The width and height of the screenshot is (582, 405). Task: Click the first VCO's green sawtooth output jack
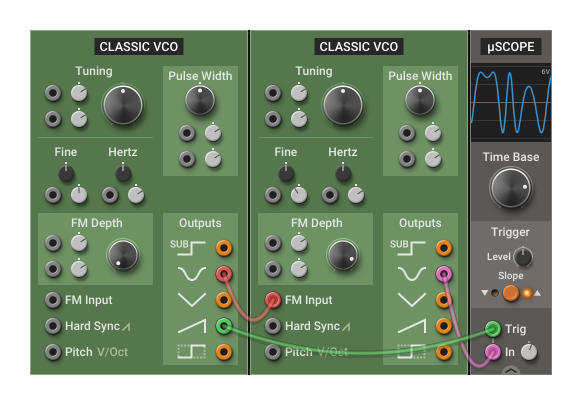(x=224, y=326)
